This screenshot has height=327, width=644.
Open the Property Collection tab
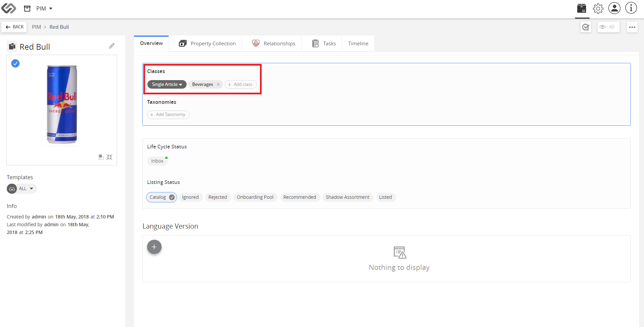207,44
